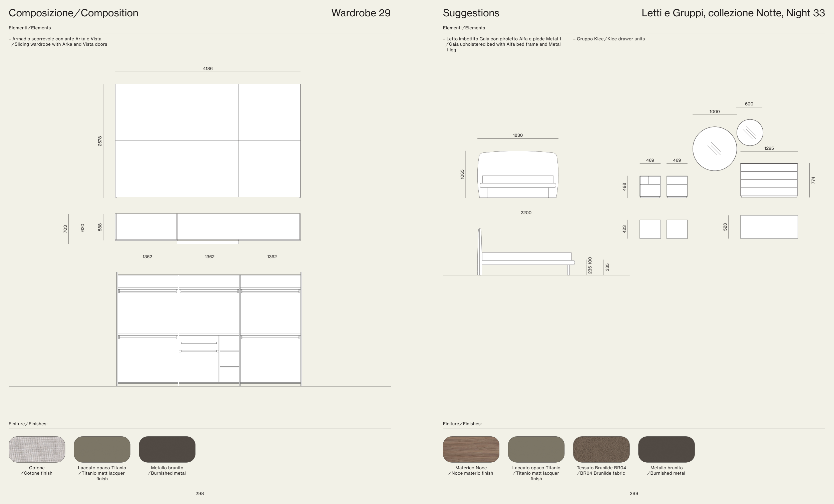
Task: Click the Cotone finish swatch
Action: [37, 449]
